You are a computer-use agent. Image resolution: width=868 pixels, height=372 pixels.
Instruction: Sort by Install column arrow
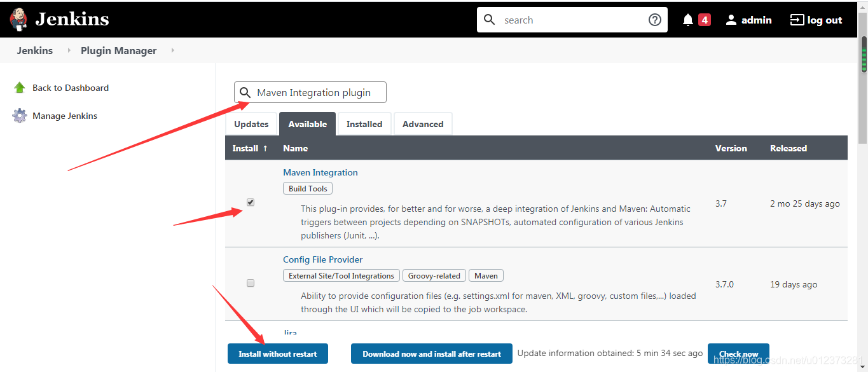(x=265, y=148)
